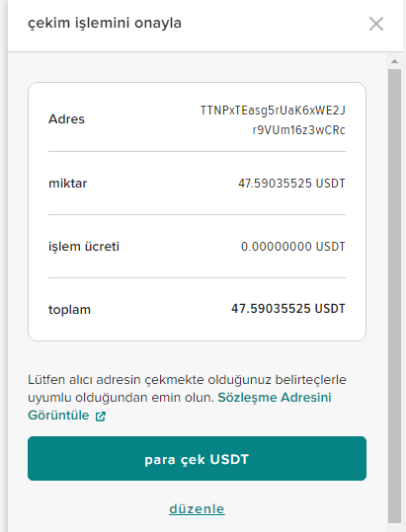Screen dimensions: 406x532
Task: Open the Sözleşme Adresini Görüntüle link
Action: (180, 406)
